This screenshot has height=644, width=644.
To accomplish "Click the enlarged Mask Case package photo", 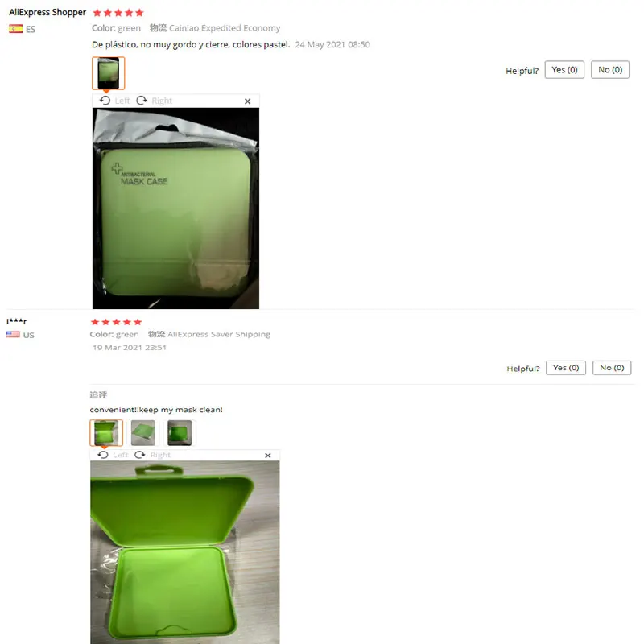I will 175,208.
